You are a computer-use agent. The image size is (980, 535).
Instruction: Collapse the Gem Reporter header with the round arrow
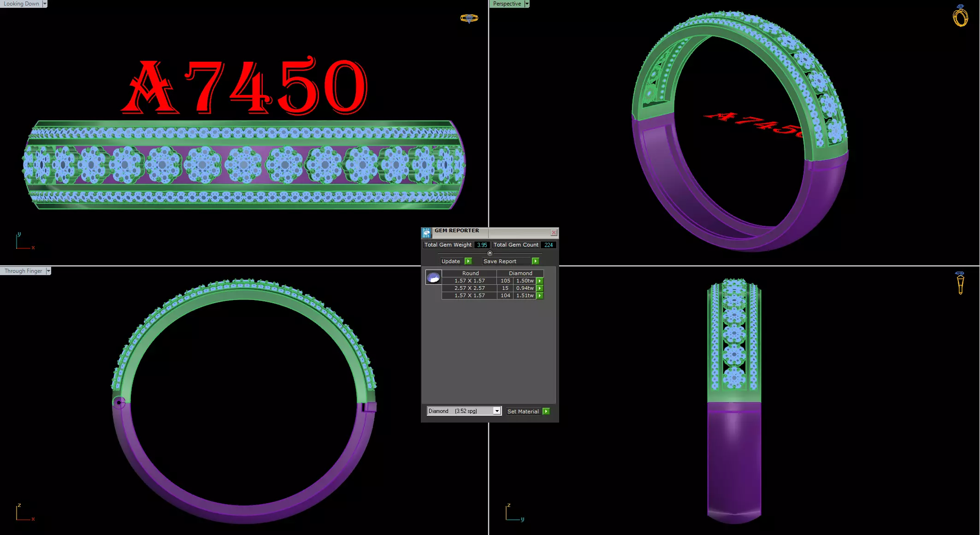490,253
